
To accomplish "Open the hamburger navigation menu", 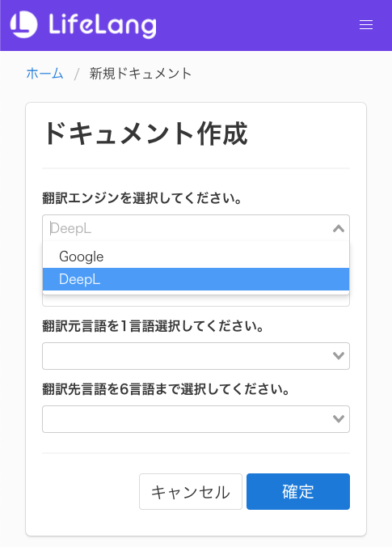I will tap(366, 25).
